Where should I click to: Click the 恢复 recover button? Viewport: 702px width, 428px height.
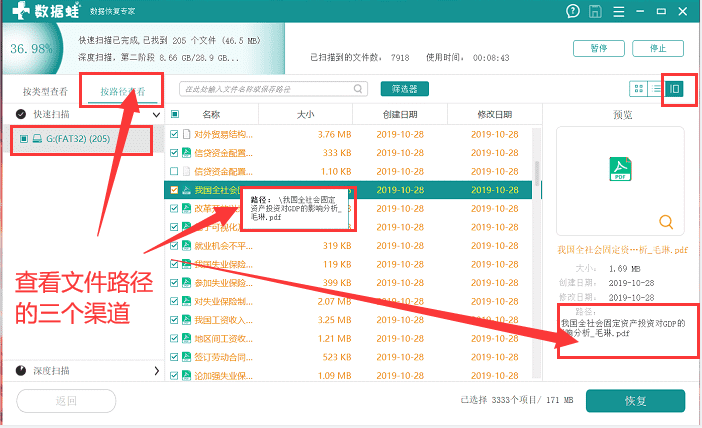coord(635,401)
